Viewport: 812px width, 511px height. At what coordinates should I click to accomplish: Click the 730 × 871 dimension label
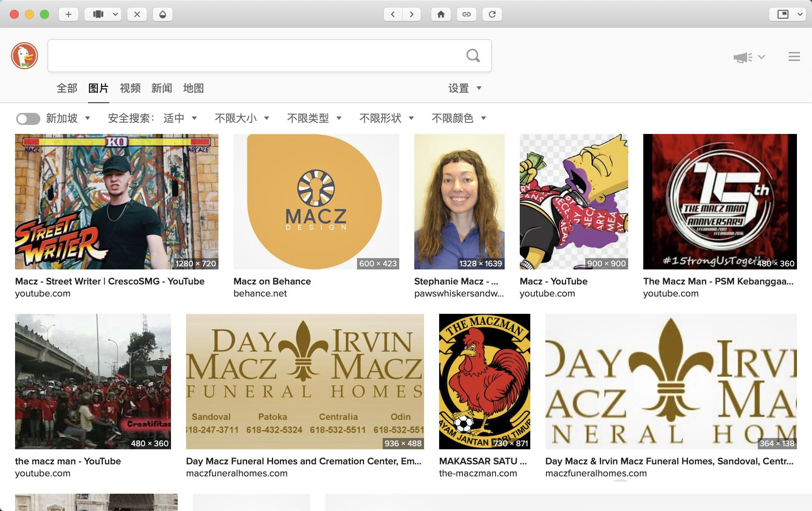511,443
